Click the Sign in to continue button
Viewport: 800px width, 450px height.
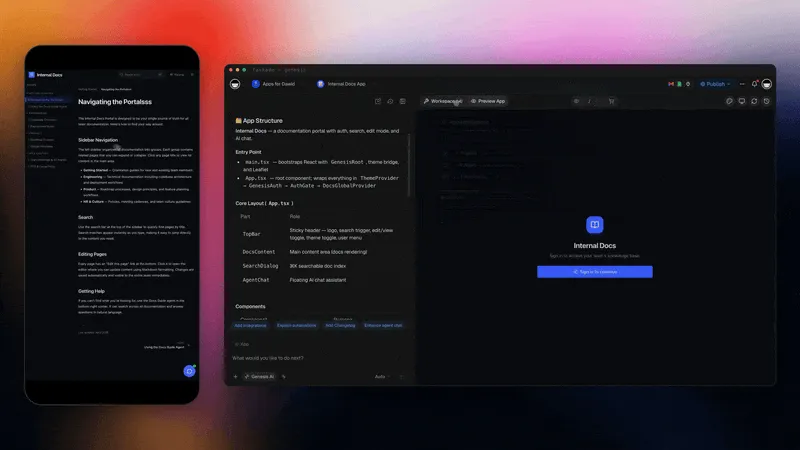tap(594, 272)
